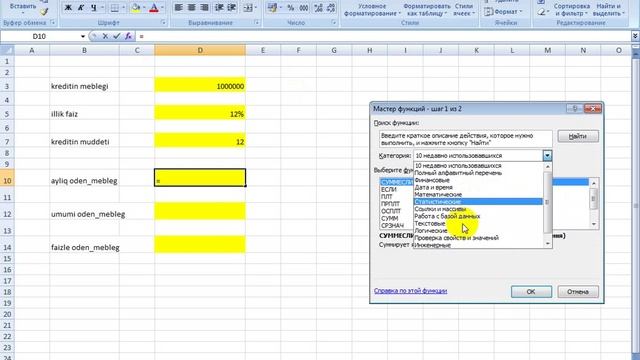
Task: Align text to the left
Action: pyautogui.click(x=178, y=8)
